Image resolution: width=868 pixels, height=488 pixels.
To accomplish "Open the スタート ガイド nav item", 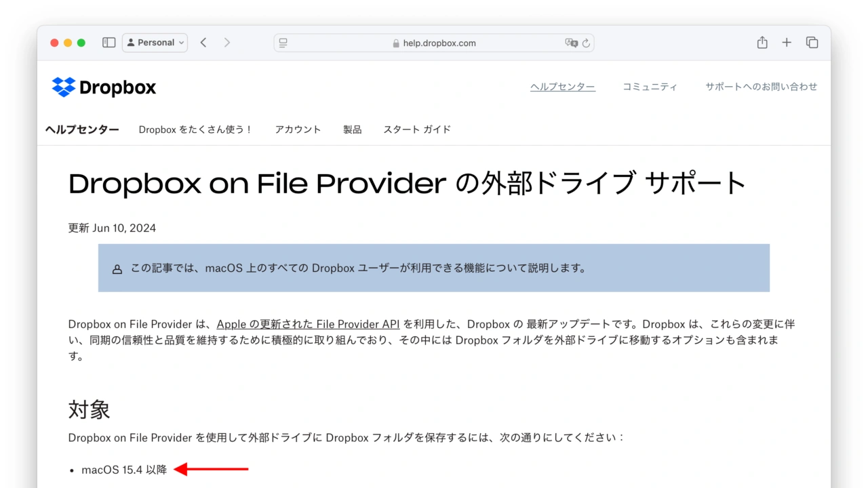I will [x=417, y=129].
